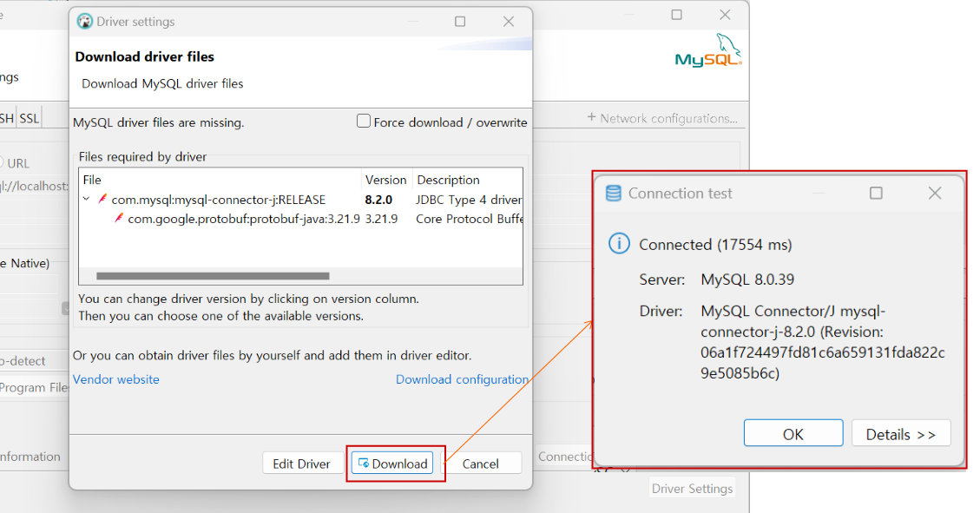Screen dimensions: 980x513
Task: Click the database icon in Connection test title
Action: click(x=613, y=193)
